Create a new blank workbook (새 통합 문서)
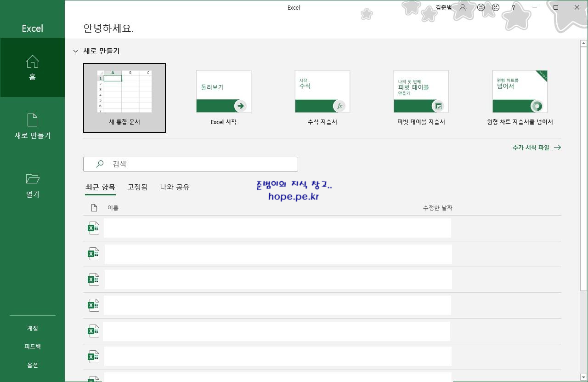Viewport: 588px width, 382px height. tap(124, 98)
